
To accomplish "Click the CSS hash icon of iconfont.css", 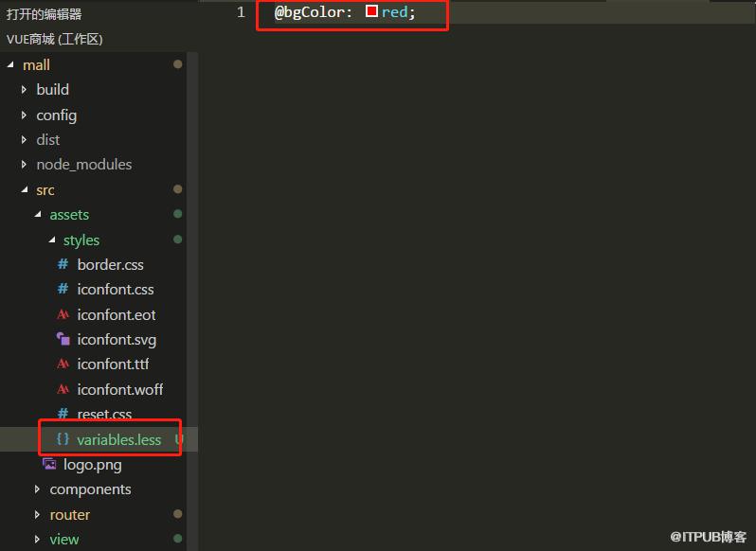I will (x=63, y=289).
